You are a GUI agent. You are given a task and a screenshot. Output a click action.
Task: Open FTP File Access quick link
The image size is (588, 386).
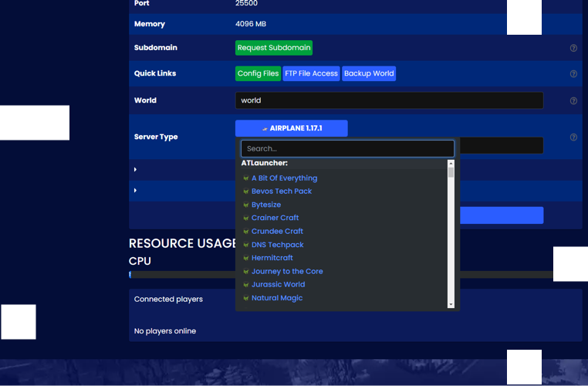click(x=311, y=73)
